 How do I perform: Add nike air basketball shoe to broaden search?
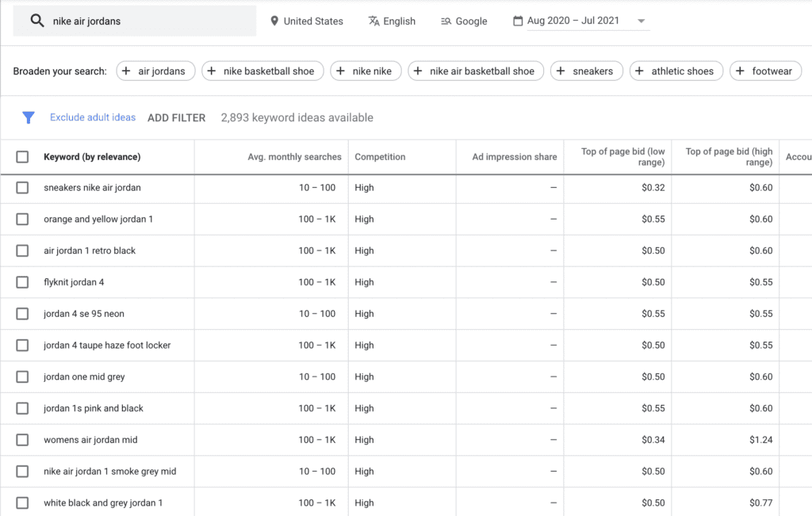pyautogui.click(x=476, y=71)
